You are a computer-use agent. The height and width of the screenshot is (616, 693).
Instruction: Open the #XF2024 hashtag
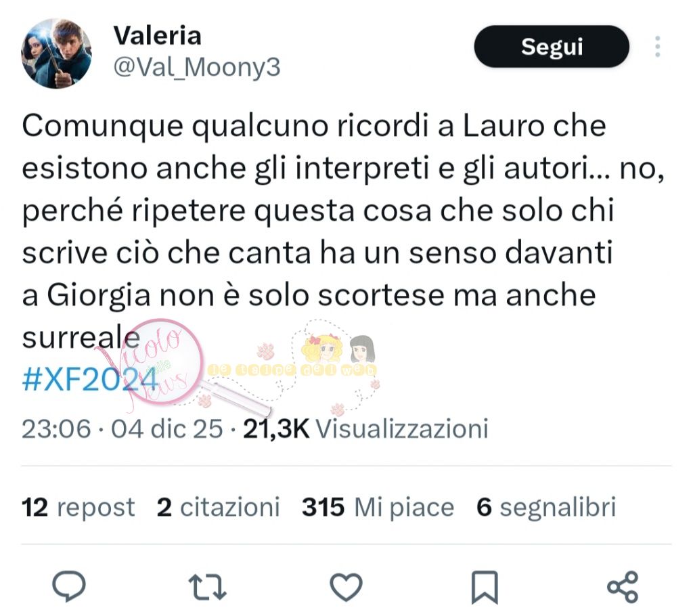pos(90,379)
